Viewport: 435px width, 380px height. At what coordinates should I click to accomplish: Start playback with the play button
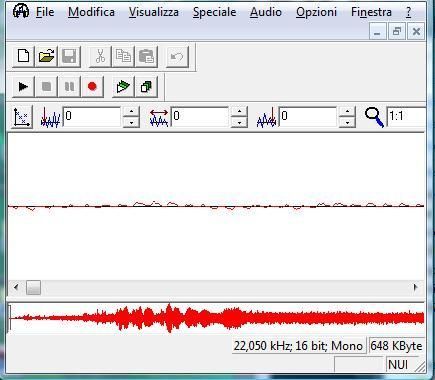pos(23,87)
